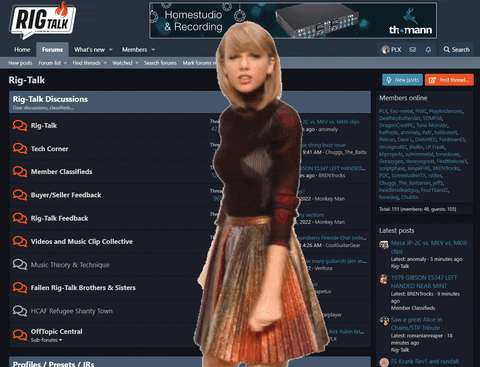This screenshot has height=367, width=480.
Task: Open the Rig-Talk Feedback forum
Action: (x=59, y=218)
